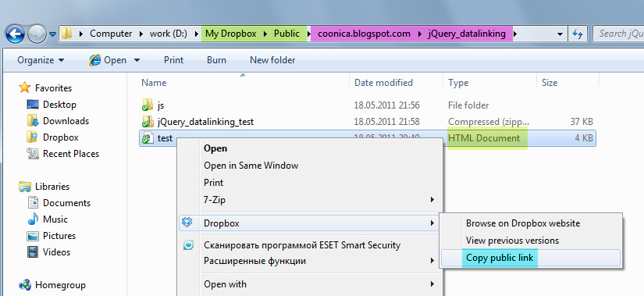Click jQuery_datalinking breadcrumb segment
Viewport: 644px width, 296px height.
pyautogui.click(x=467, y=34)
